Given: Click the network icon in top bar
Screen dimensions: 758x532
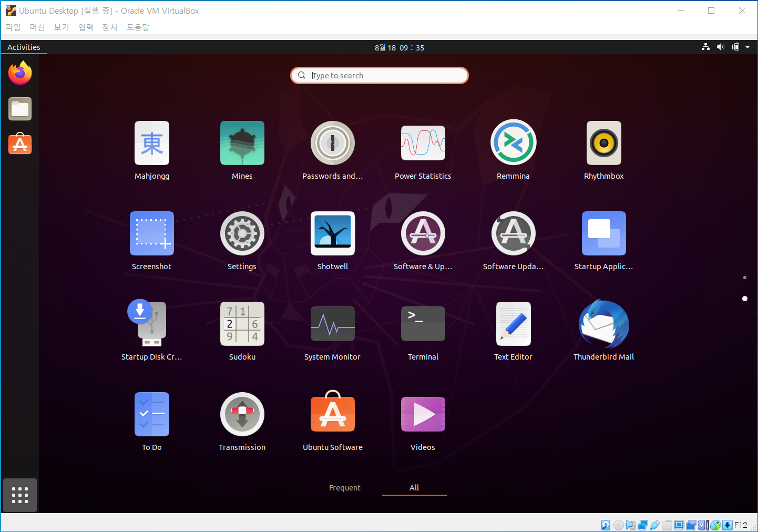Looking at the screenshot, I should [x=705, y=47].
